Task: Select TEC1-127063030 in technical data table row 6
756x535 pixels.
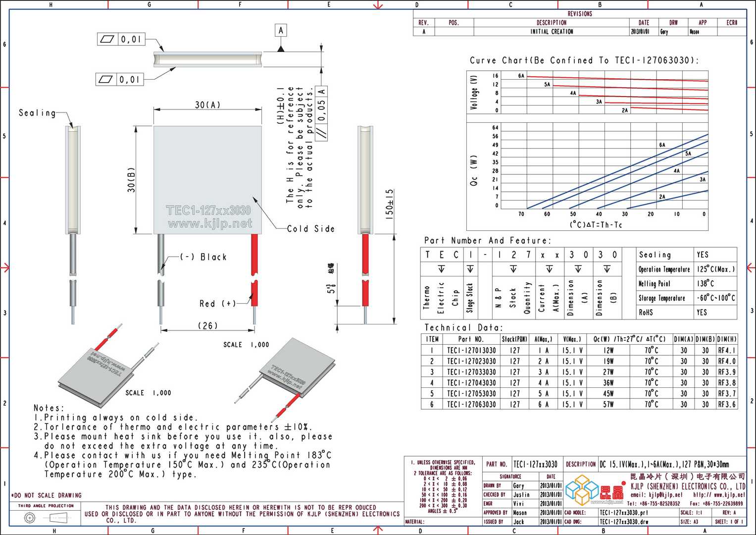Action: (x=471, y=405)
